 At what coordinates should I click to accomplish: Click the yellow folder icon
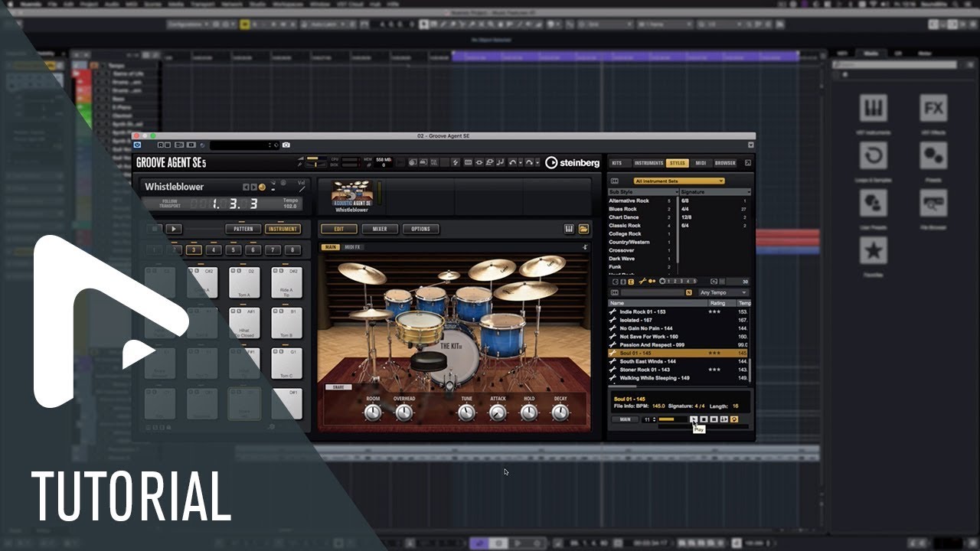[583, 229]
